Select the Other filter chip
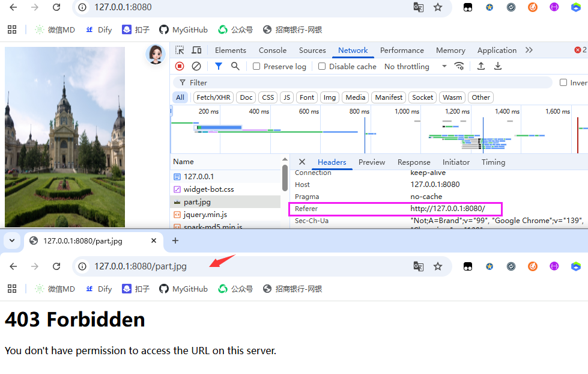Viewport: 588px width, 374px height. click(480, 97)
